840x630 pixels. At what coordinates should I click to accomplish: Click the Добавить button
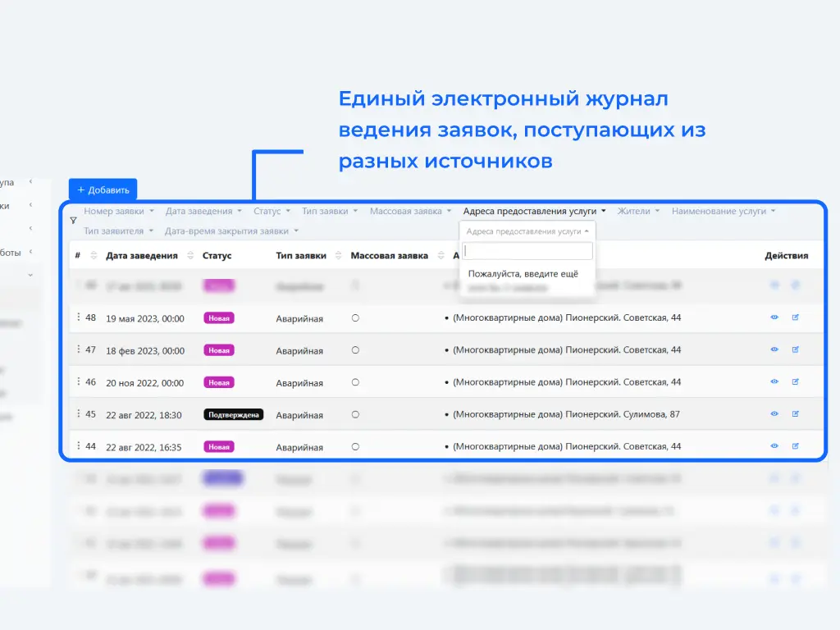103,189
